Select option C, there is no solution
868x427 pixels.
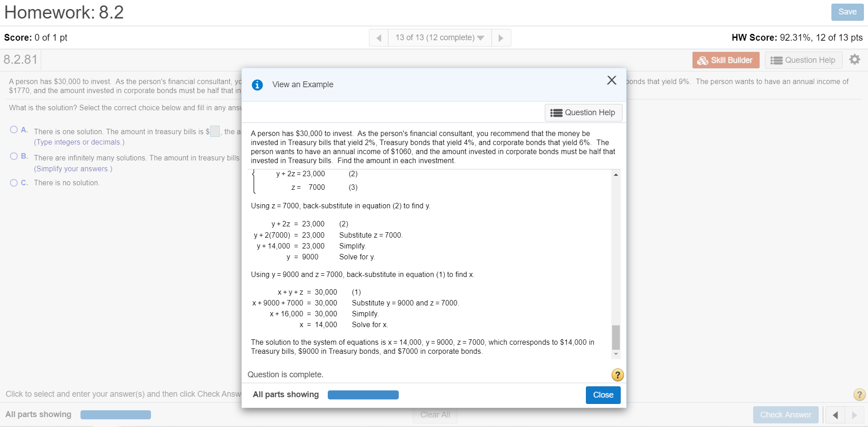(x=14, y=183)
